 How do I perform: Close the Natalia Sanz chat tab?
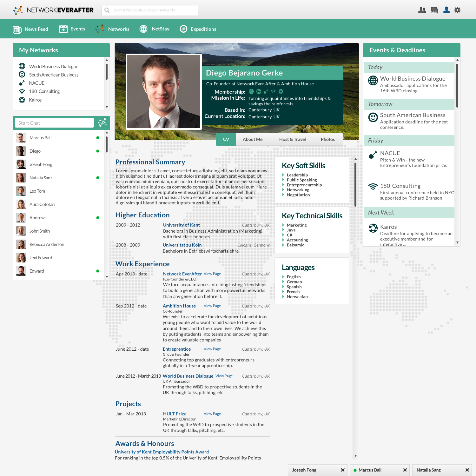(x=467, y=470)
